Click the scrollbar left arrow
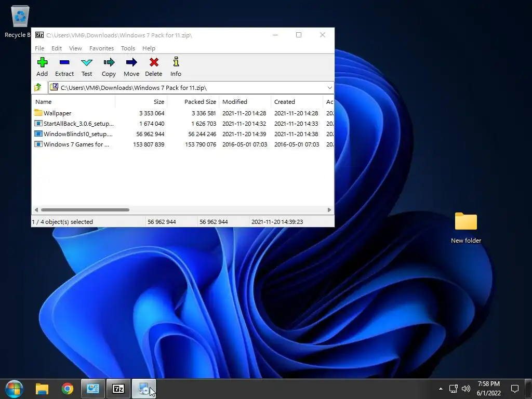 point(36,210)
